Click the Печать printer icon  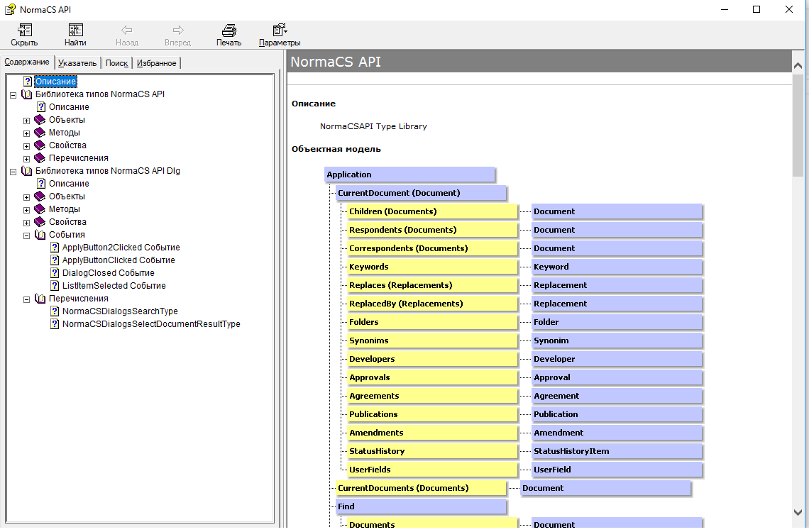coord(229,31)
